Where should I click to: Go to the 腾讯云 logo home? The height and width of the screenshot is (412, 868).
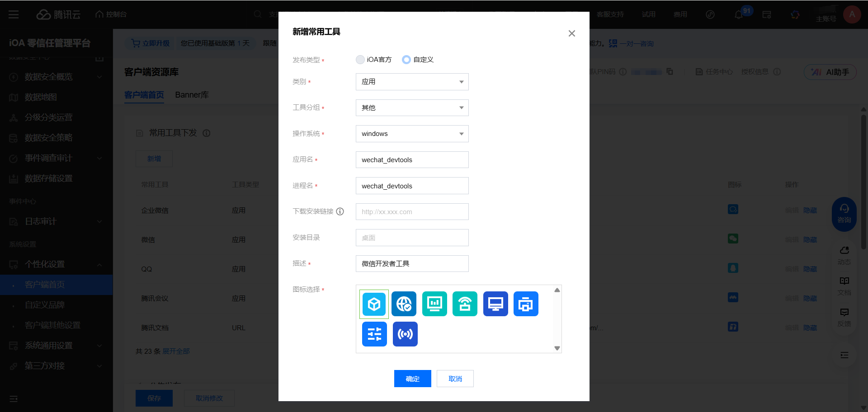(58, 14)
